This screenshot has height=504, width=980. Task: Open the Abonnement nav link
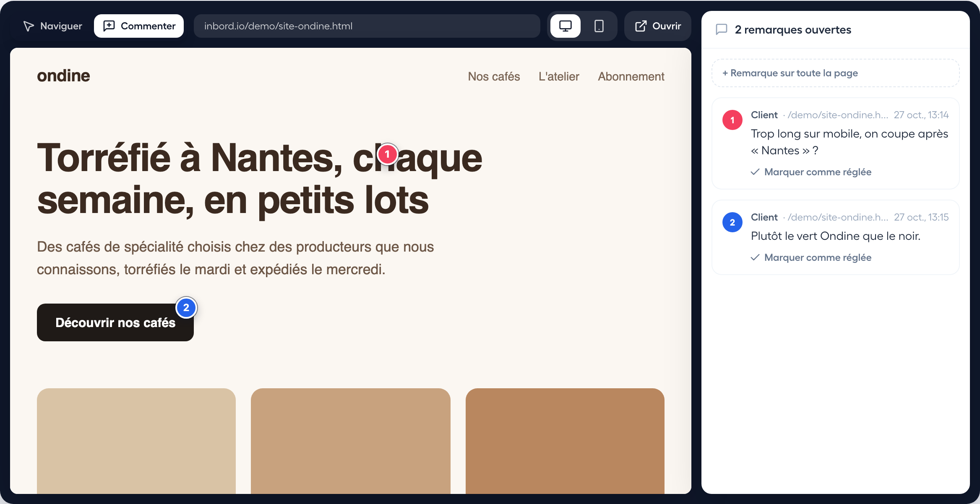click(x=631, y=76)
